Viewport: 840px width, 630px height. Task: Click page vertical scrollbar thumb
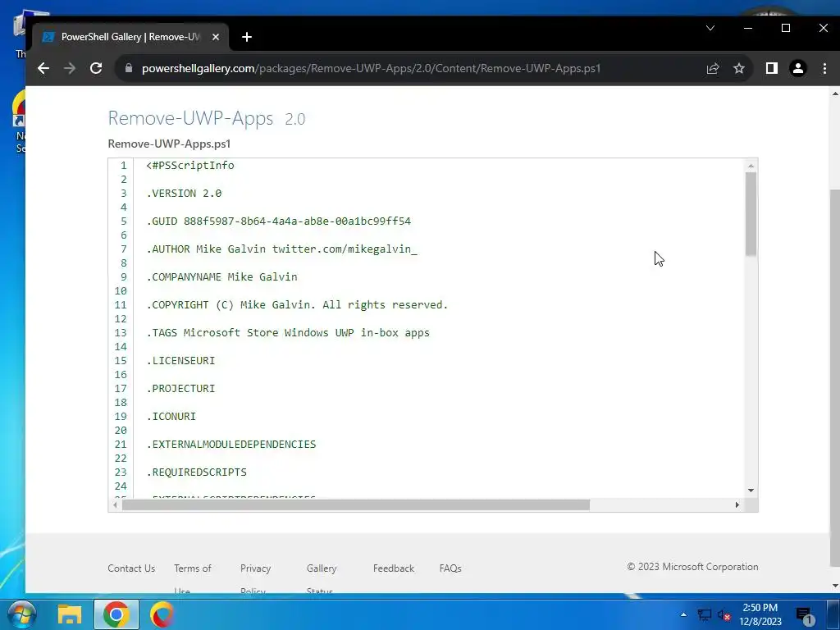tap(834, 377)
